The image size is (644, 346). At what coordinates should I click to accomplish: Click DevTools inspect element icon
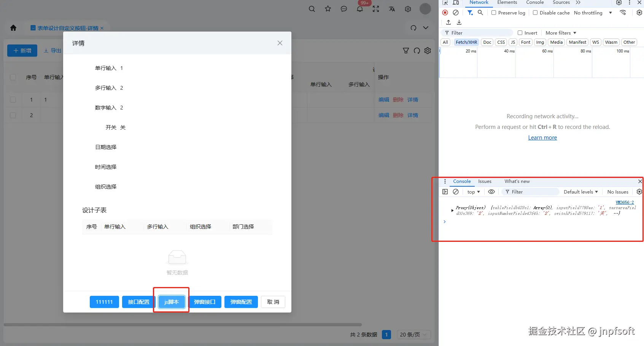(x=445, y=2)
